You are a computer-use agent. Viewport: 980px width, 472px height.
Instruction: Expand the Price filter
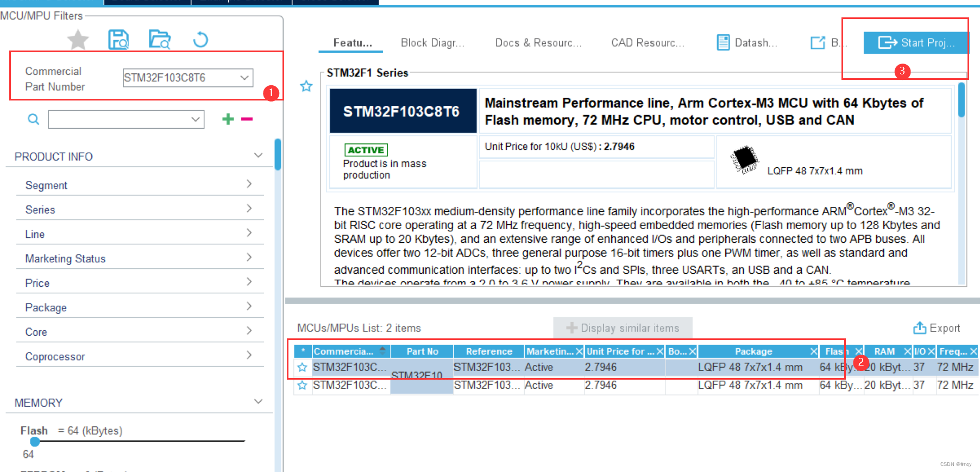249,282
